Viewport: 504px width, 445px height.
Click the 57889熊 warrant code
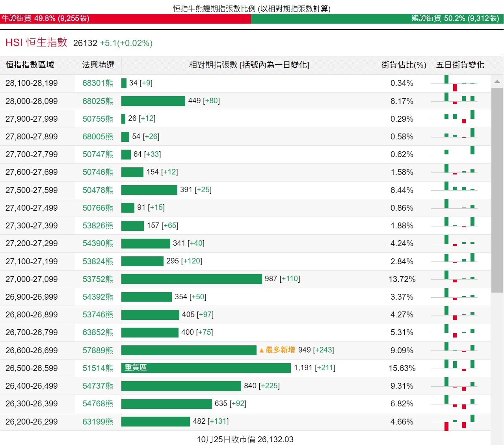click(x=98, y=350)
